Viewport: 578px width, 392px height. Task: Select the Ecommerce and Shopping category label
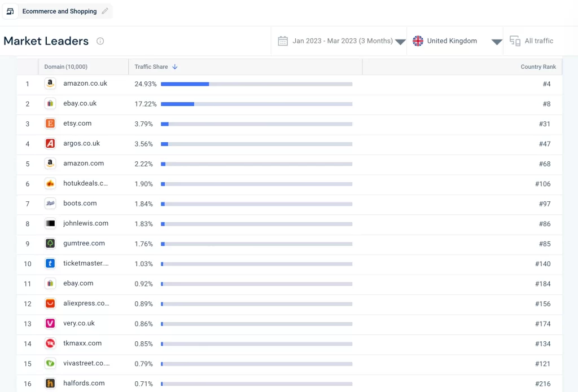coord(59,11)
